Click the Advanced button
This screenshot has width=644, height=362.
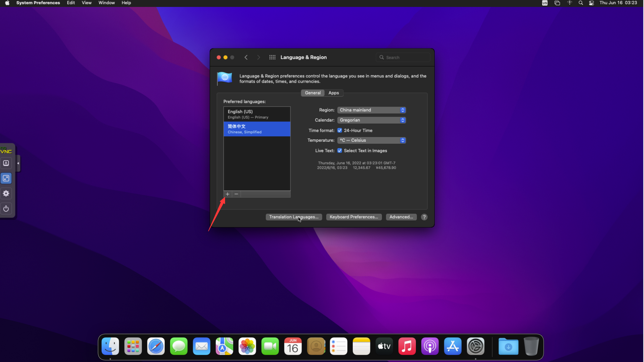(x=401, y=217)
